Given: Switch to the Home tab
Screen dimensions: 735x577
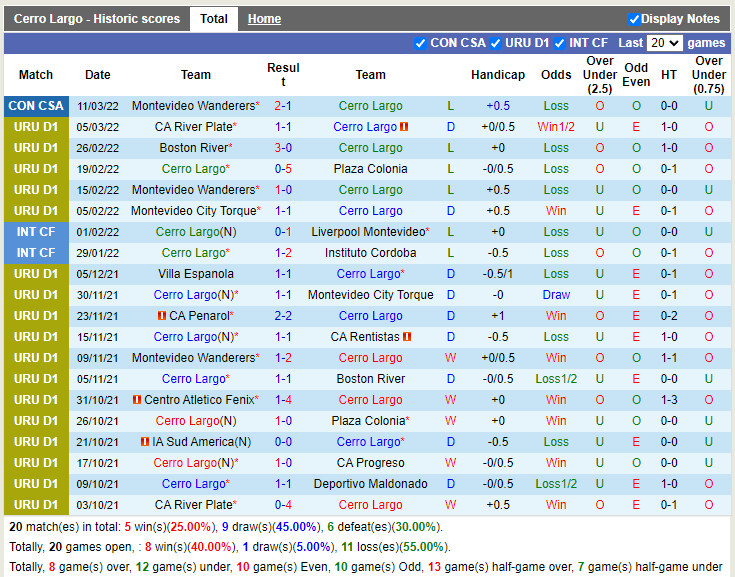Looking at the screenshot, I should [264, 19].
